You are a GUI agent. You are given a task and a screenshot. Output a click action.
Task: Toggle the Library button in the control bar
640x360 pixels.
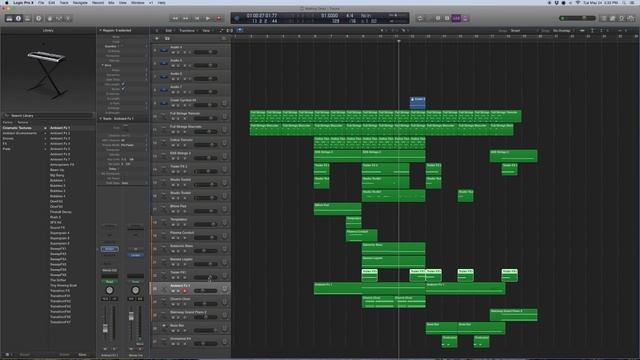click(x=9, y=18)
